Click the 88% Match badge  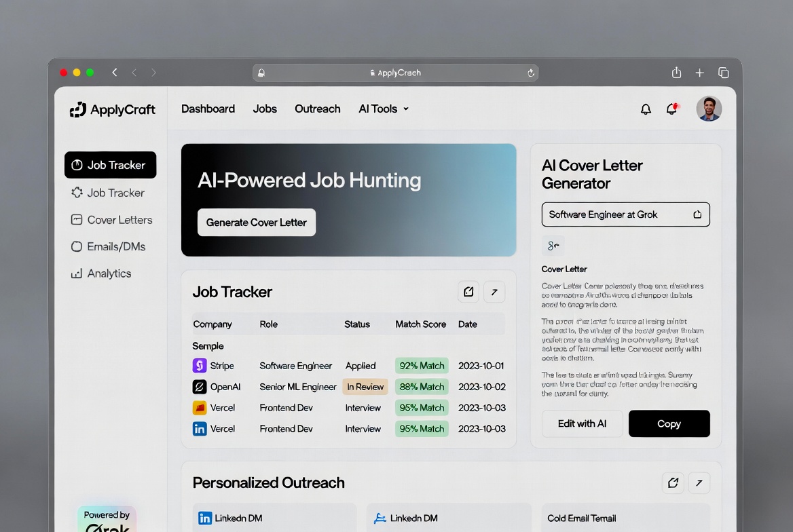pos(422,387)
